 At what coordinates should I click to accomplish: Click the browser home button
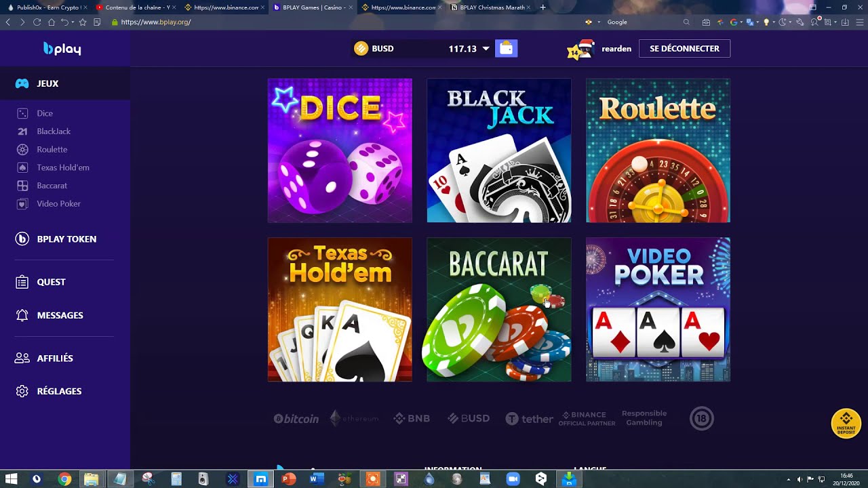(x=51, y=22)
